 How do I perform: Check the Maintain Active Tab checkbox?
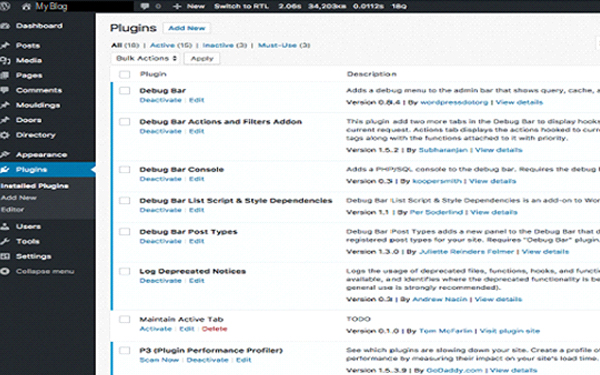124,319
